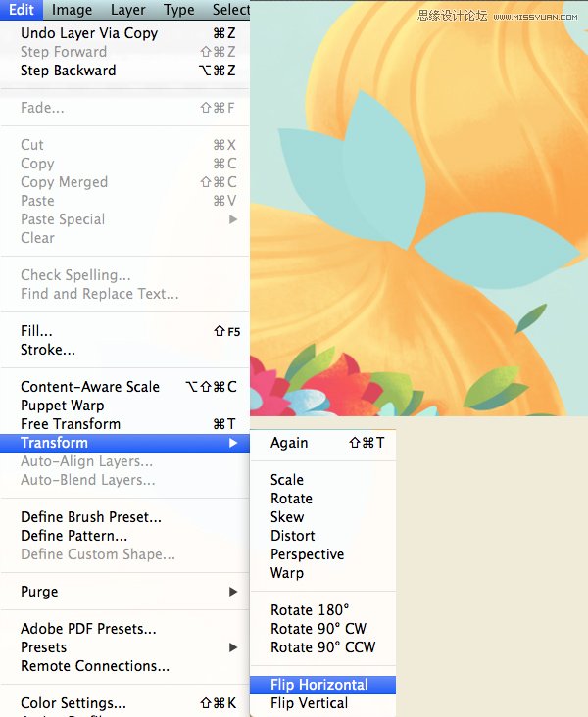Screen dimensions: 588x717
Task: Expand the Purge submenu arrow
Action: click(233, 592)
